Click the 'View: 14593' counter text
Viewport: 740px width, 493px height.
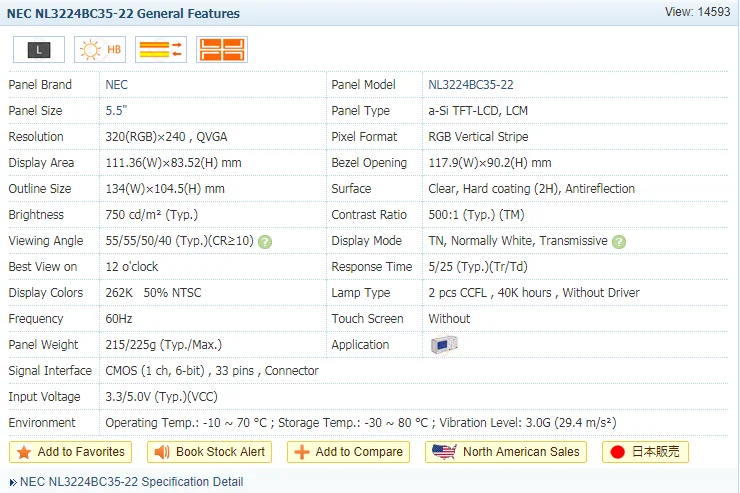[698, 12]
